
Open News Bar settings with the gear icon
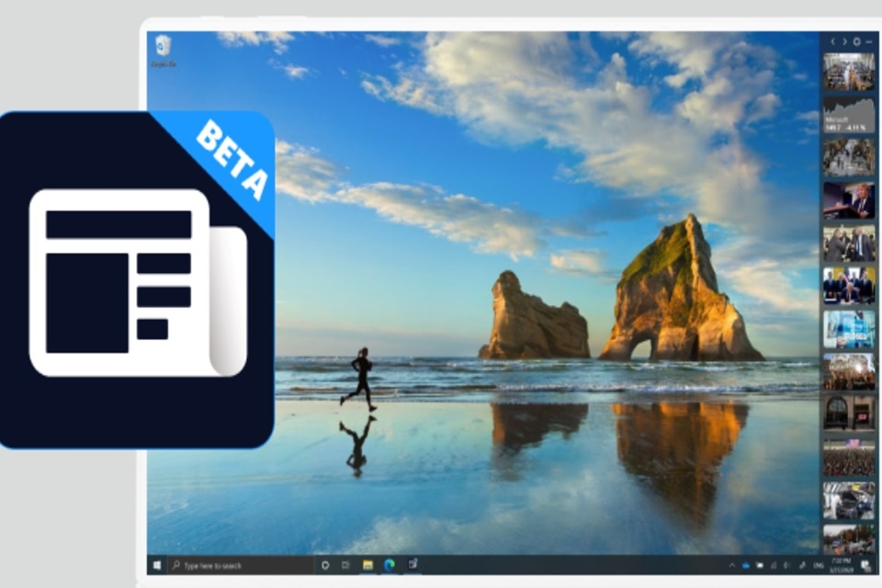(x=856, y=41)
